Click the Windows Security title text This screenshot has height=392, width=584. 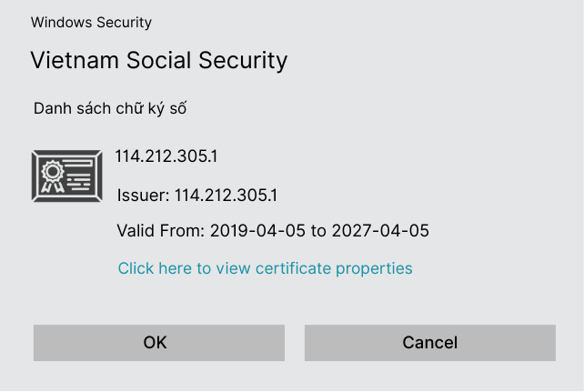(x=91, y=23)
